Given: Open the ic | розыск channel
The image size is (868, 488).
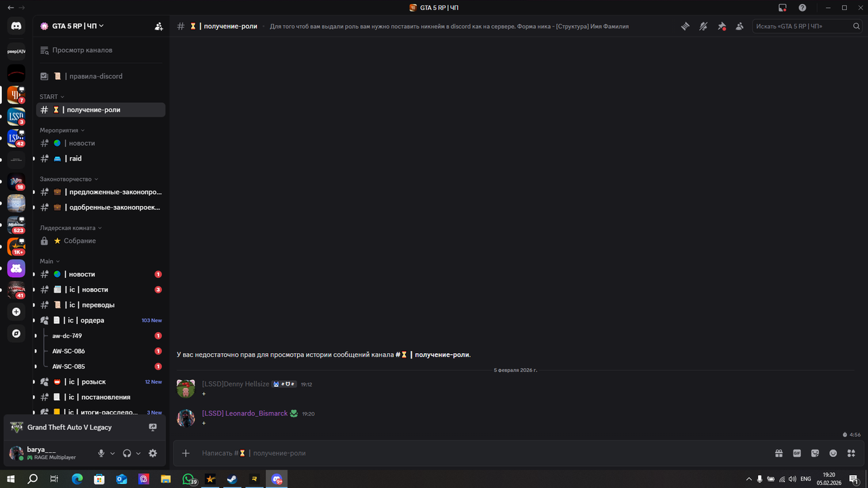Looking at the screenshot, I should [100, 382].
